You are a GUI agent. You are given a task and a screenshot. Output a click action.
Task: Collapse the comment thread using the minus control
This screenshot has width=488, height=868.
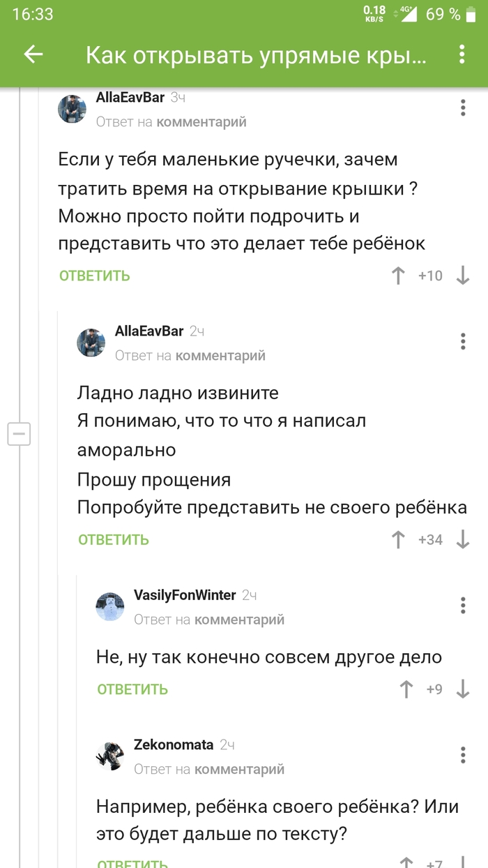click(20, 433)
